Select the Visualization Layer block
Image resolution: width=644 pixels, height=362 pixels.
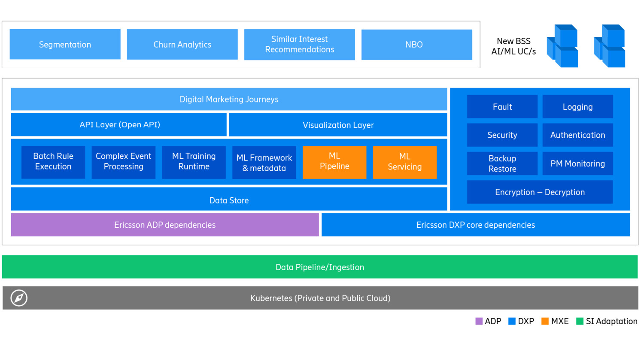point(338,125)
